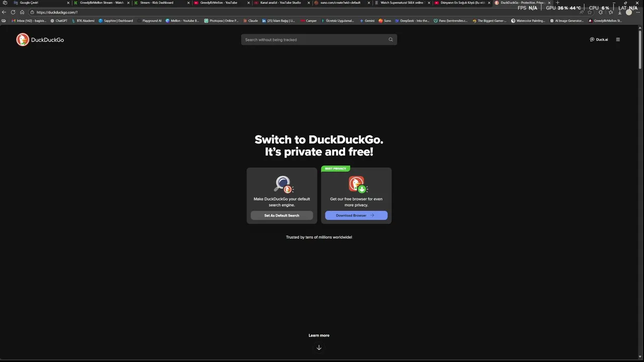This screenshot has width=644, height=362.
Task: Open the hamburger menu on DuckDuckGo
Action: pyautogui.click(x=618, y=40)
